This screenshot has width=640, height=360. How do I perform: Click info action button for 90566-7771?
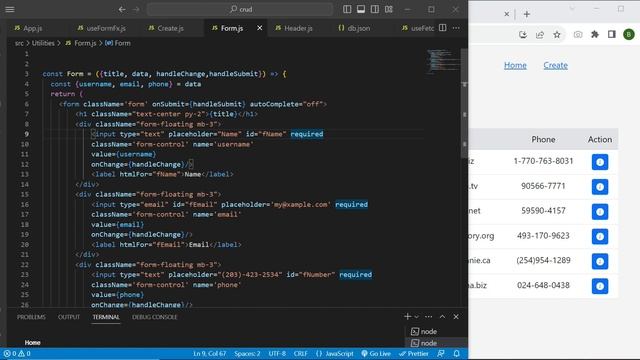600,187
